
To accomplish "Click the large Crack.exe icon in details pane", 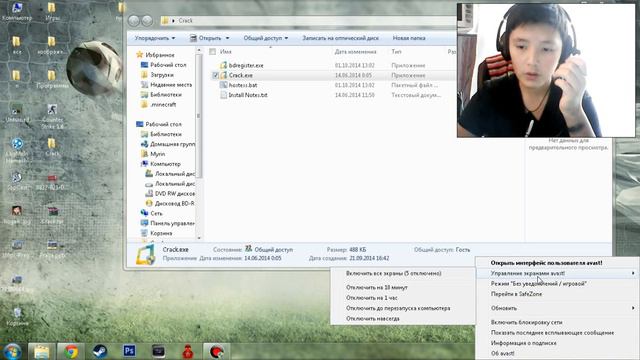I will pos(145,254).
